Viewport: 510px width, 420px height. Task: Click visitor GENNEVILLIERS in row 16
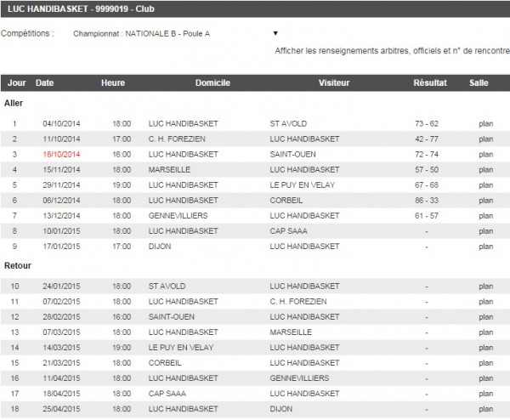(x=299, y=378)
